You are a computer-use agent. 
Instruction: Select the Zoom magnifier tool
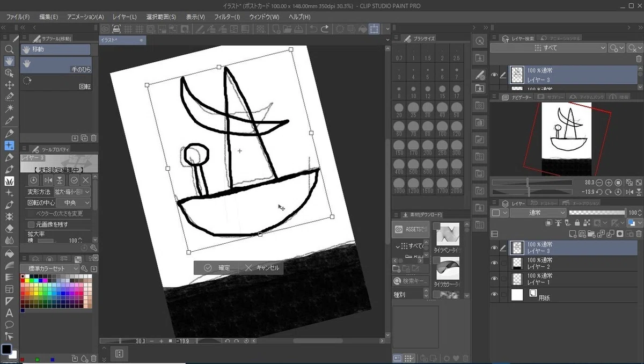point(9,49)
